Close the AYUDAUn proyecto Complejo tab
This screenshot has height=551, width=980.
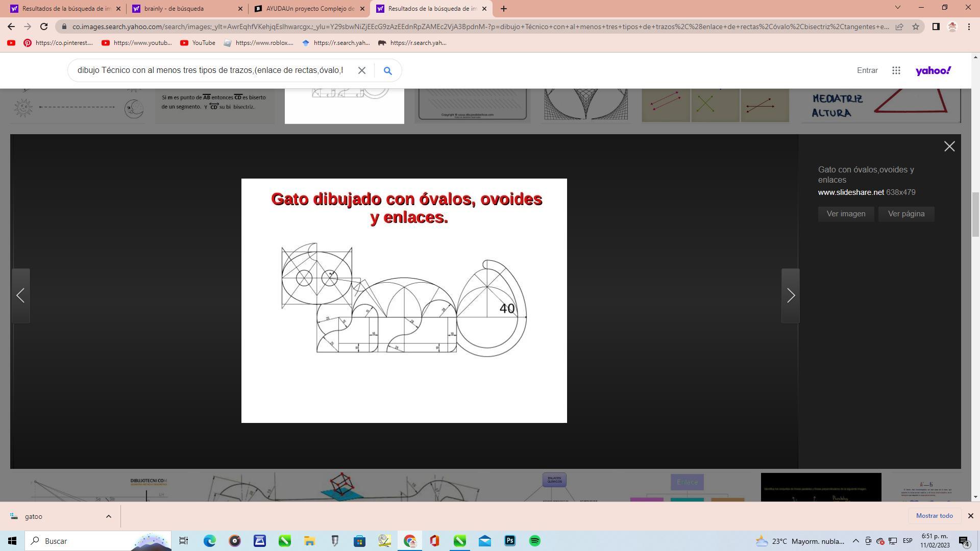click(x=362, y=9)
